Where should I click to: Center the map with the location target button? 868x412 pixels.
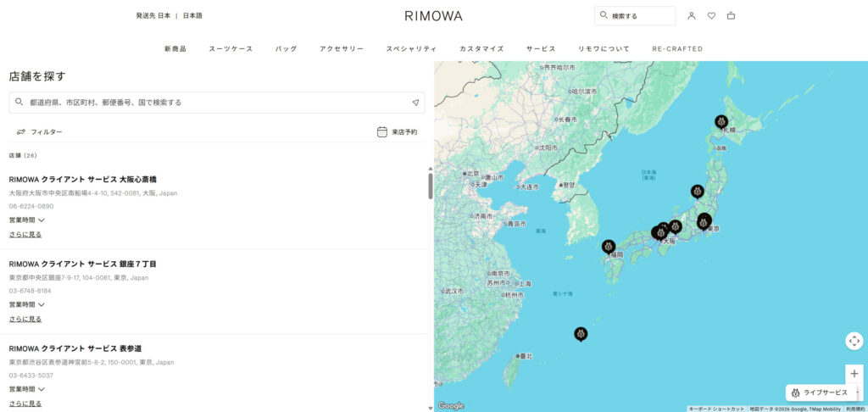[x=854, y=341]
